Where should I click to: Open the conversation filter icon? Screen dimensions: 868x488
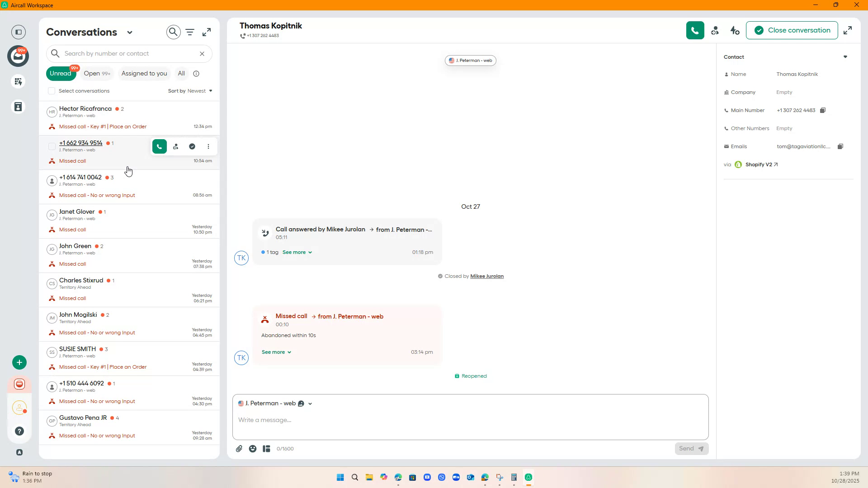[190, 32]
